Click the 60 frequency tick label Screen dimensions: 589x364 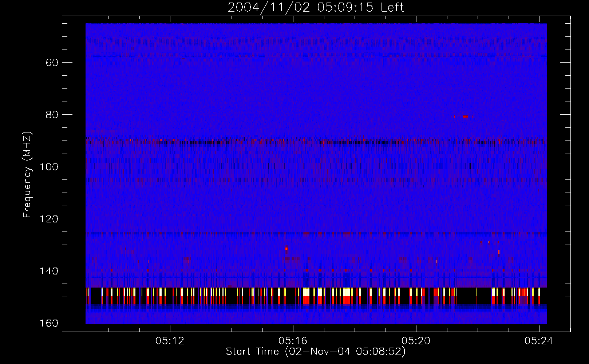pos(52,63)
